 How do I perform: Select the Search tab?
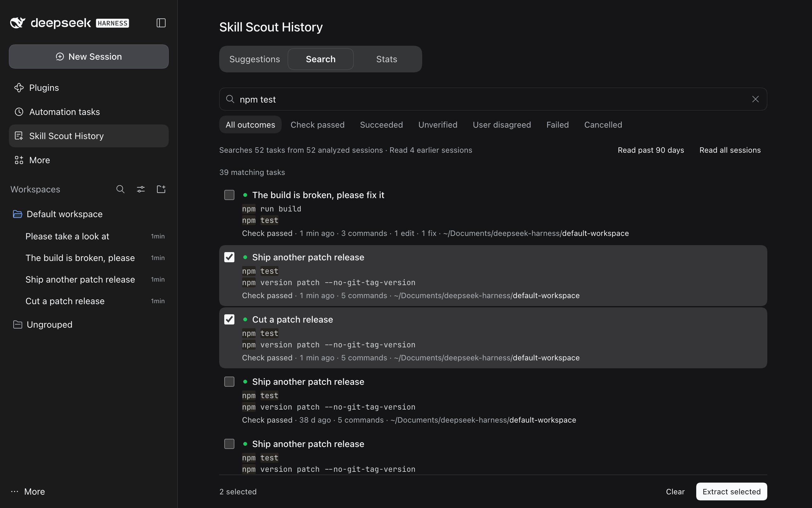(320, 59)
